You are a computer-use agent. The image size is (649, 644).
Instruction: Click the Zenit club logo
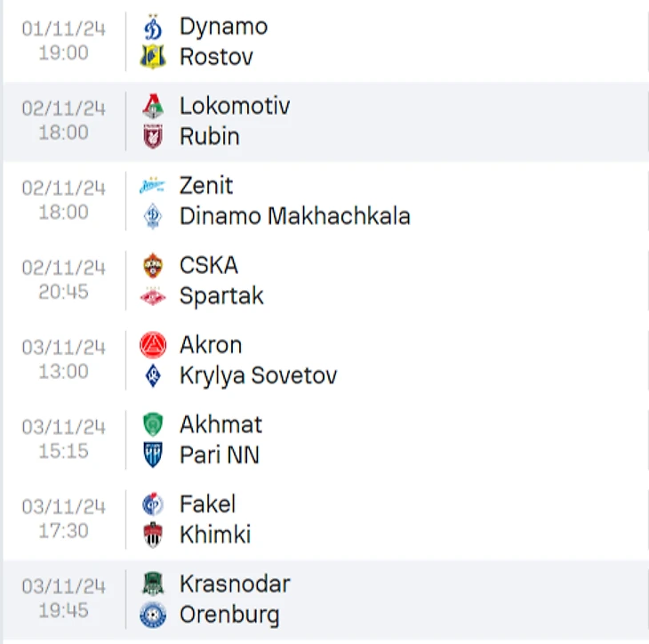click(x=153, y=186)
